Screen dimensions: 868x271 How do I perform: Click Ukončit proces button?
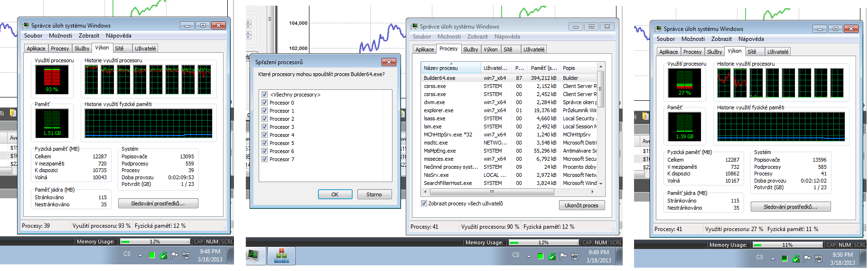(581, 205)
